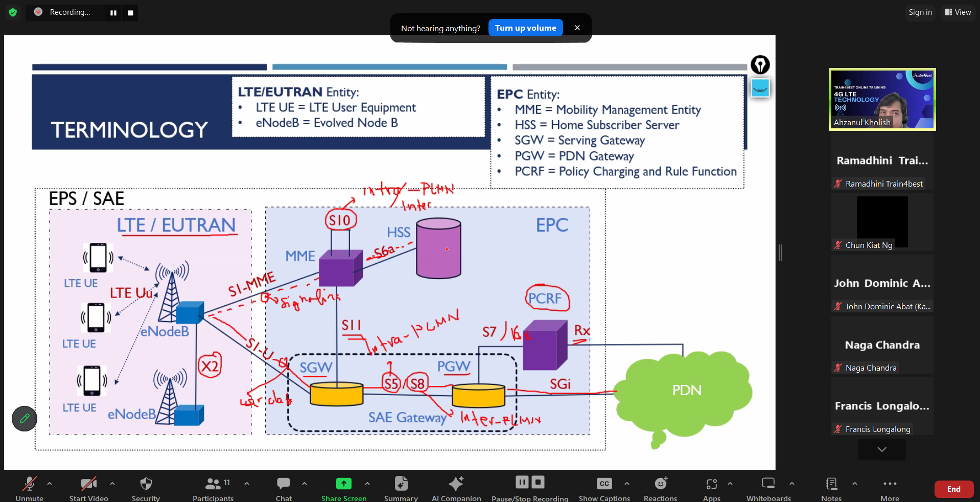Open the Security shield icon
Screen dimensions: 980x502
coord(146,484)
